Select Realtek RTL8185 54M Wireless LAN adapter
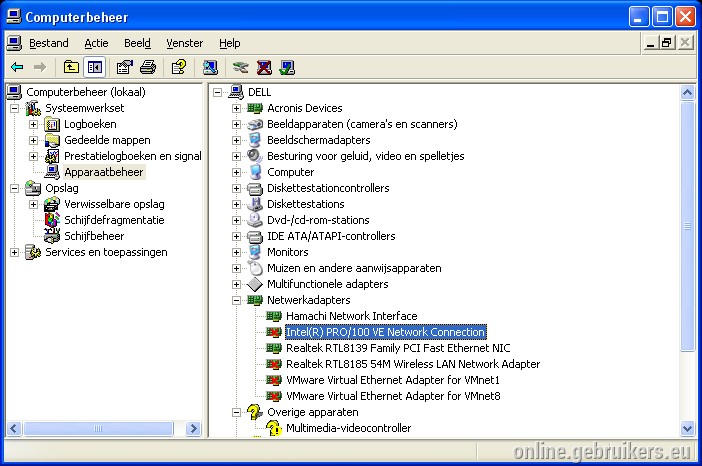702x466 pixels. [x=413, y=364]
